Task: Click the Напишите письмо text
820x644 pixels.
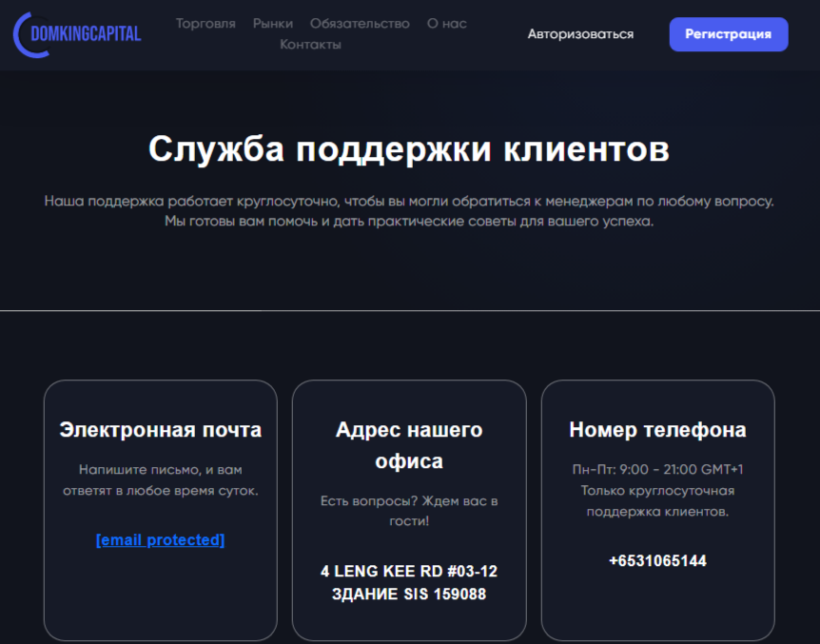Action: click(161, 476)
